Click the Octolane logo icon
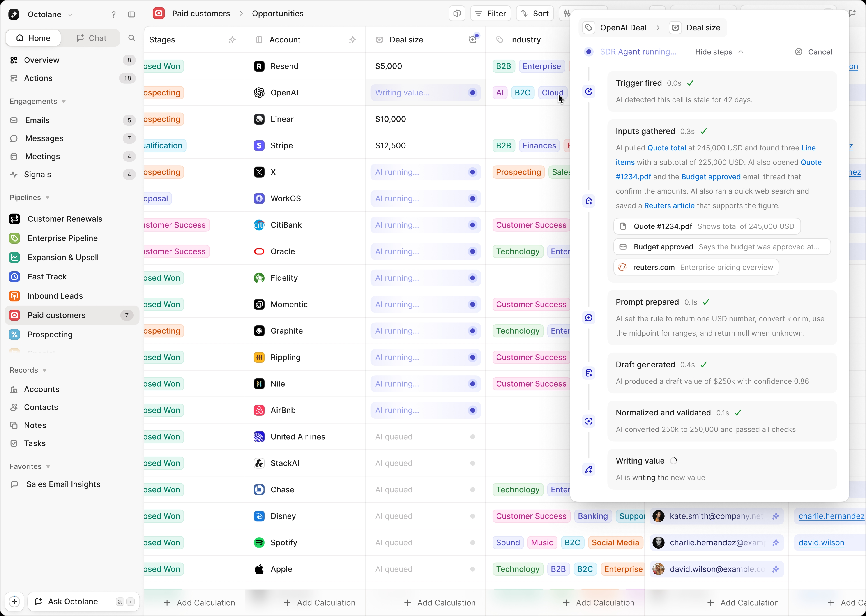Image resolution: width=866 pixels, height=616 pixels. pyautogui.click(x=14, y=14)
